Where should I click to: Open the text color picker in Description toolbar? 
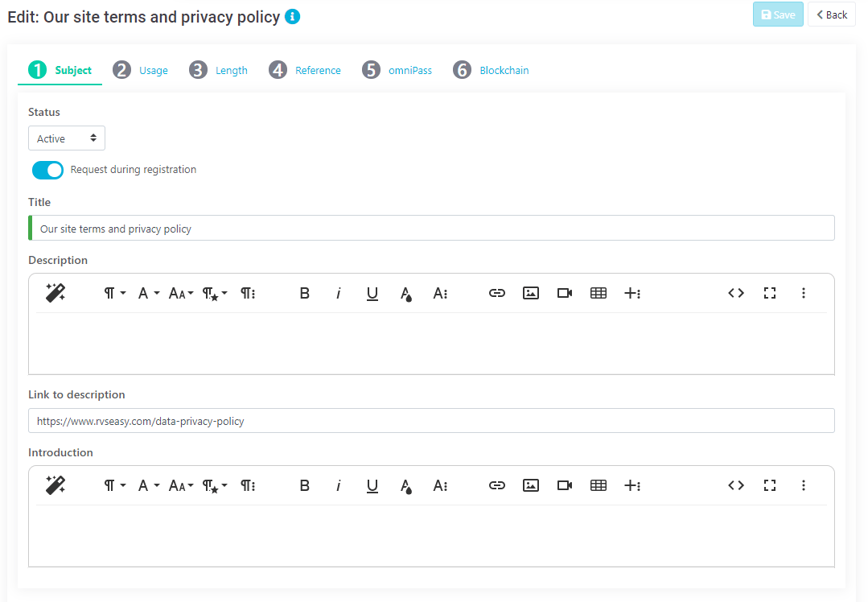[x=405, y=293]
